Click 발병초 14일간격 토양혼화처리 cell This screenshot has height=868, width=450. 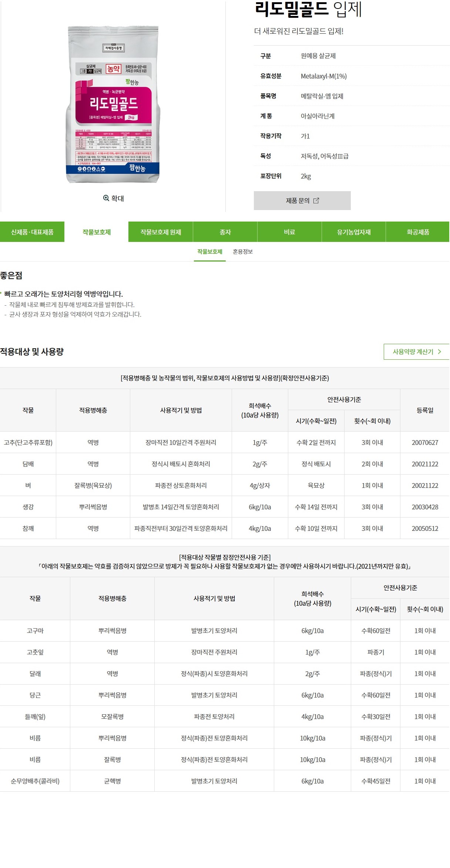pyautogui.click(x=181, y=507)
